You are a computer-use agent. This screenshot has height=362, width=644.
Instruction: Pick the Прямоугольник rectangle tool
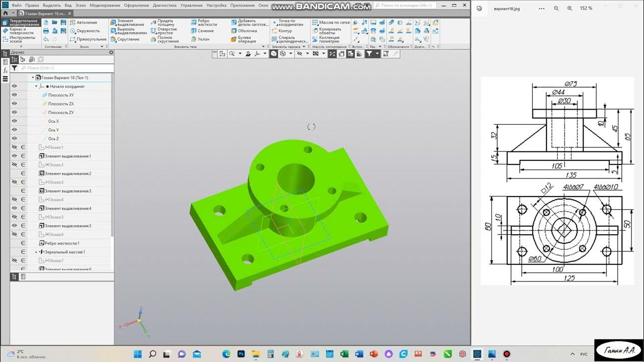tap(88, 39)
